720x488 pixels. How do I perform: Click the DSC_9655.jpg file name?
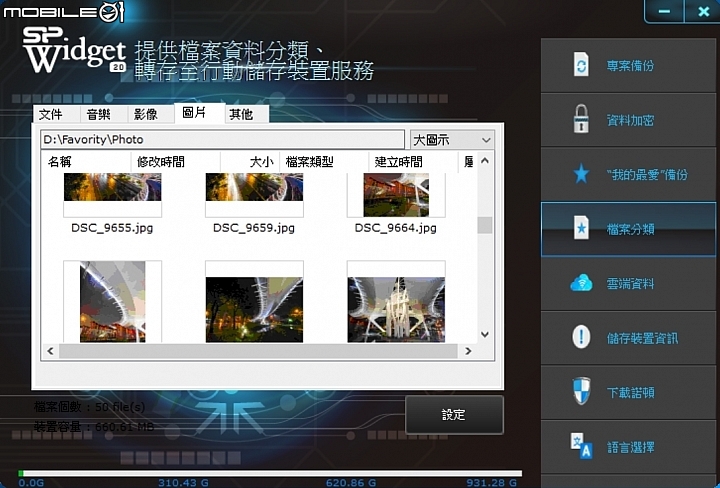(112, 228)
